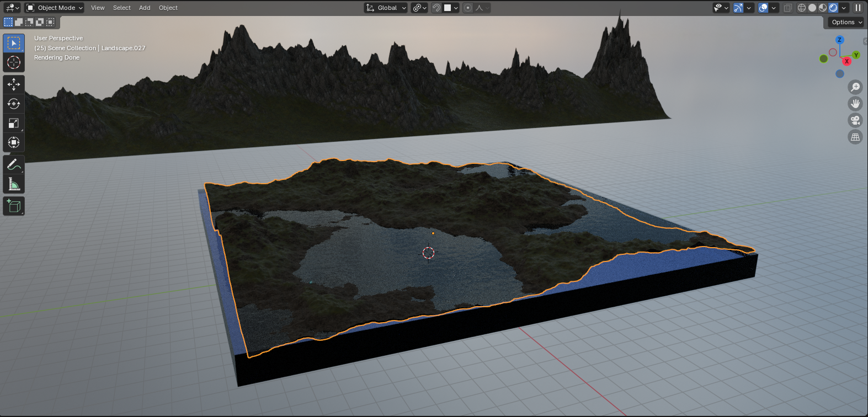Select the Annotate pencil tool
Image resolution: width=868 pixels, height=417 pixels.
(x=14, y=164)
